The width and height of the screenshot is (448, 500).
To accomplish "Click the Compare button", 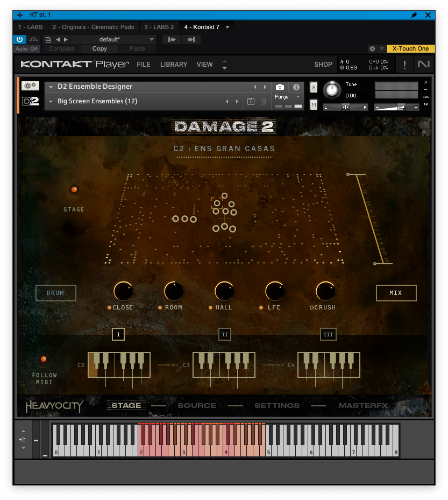I will [61, 48].
